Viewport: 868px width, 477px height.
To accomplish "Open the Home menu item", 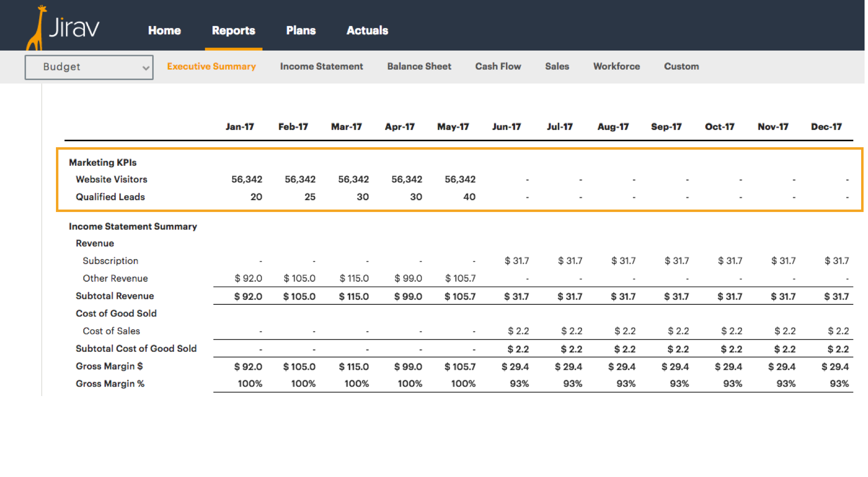I will 164,30.
